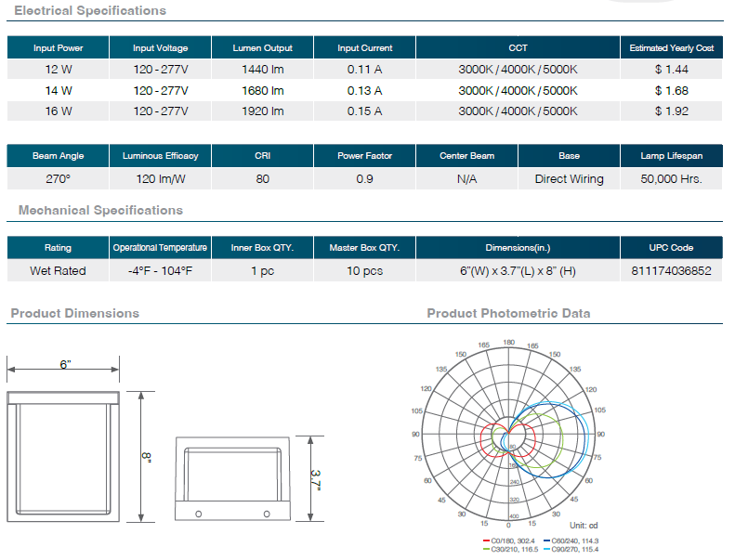Click the red C0/180 legend swatch
The image size is (735, 560).
pyautogui.click(x=487, y=540)
